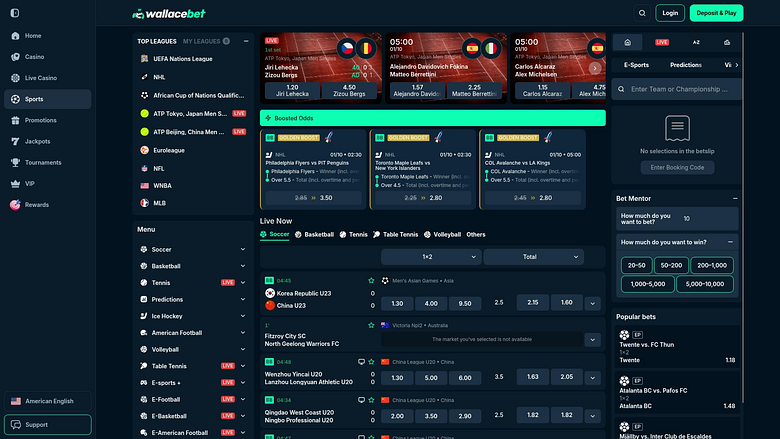780x439 pixels.
Task: Toggle odds 9.50 for China U23
Action: tap(465, 303)
